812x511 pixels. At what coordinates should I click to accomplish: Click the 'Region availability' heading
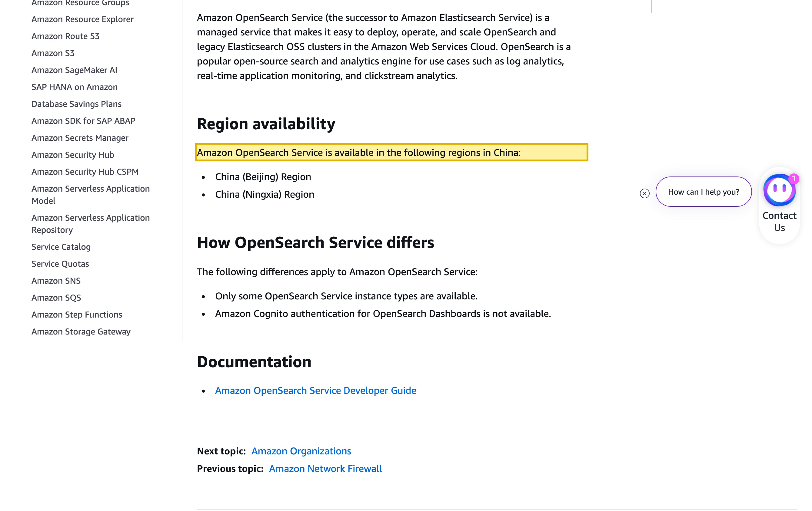266,124
